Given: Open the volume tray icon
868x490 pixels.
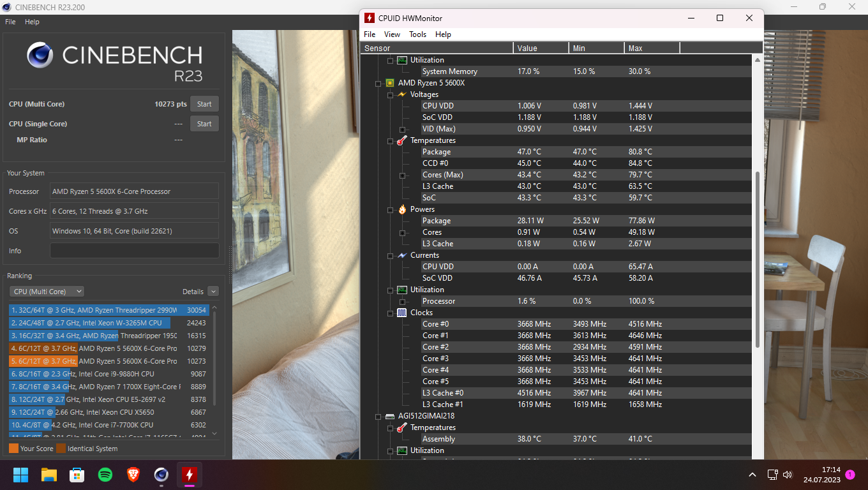Looking at the screenshot, I should point(788,475).
